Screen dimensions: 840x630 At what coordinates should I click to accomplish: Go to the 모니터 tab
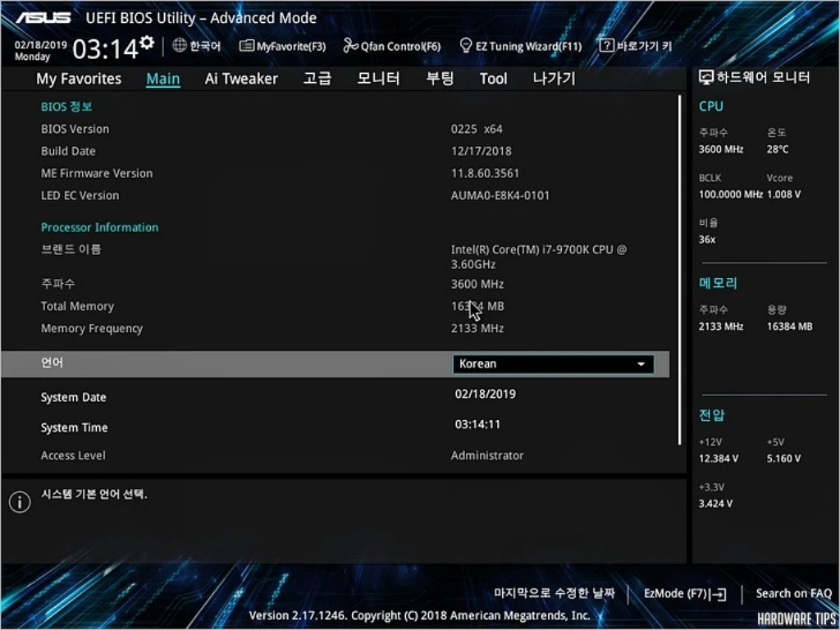pyautogui.click(x=378, y=79)
